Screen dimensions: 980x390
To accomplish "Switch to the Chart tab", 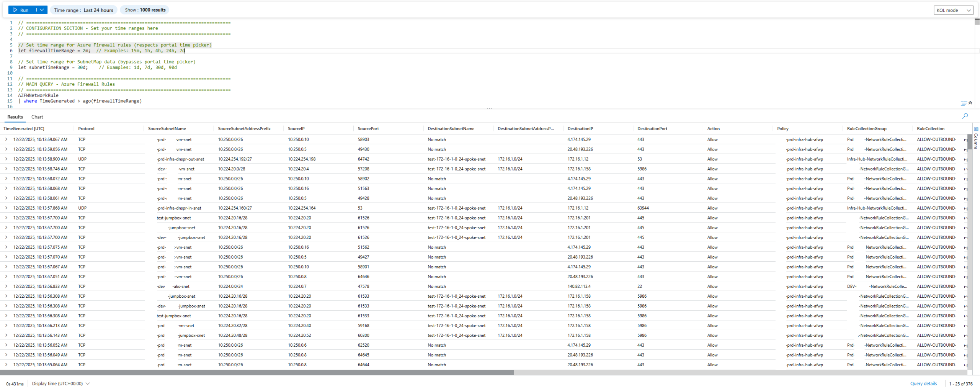I will 37,117.
